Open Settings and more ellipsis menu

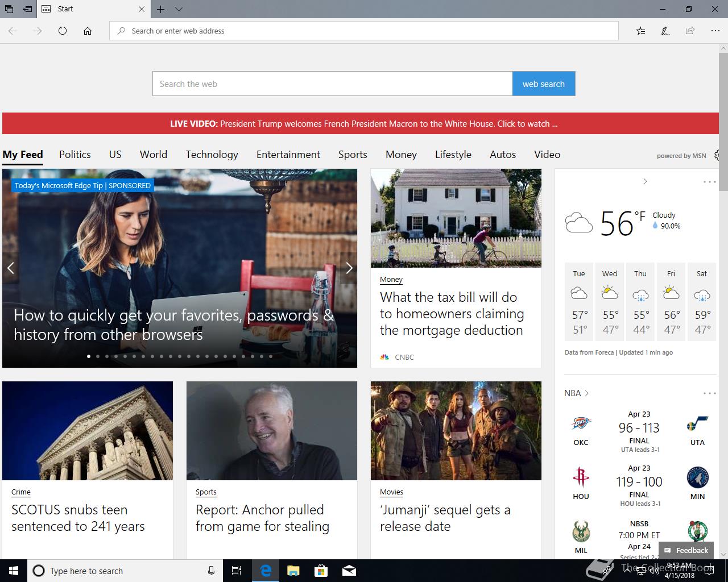coord(715,31)
